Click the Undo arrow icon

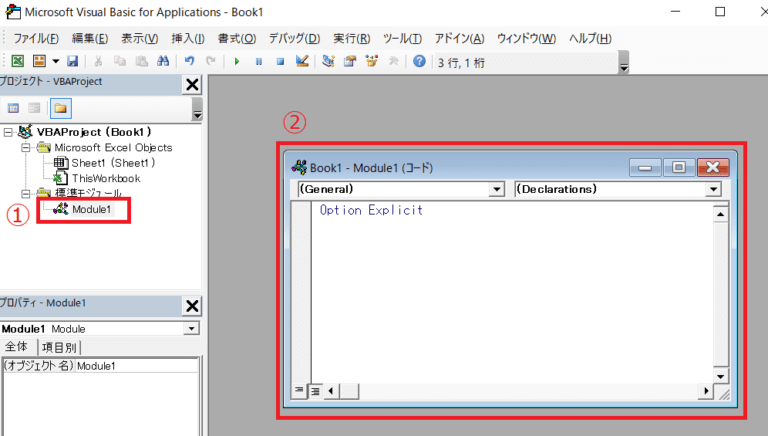(x=189, y=61)
